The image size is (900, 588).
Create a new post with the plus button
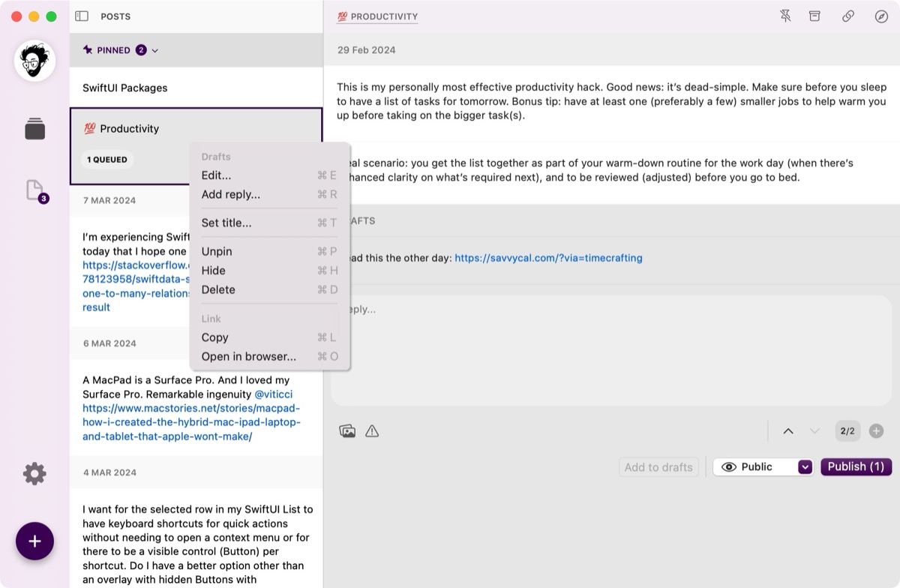(x=34, y=541)
